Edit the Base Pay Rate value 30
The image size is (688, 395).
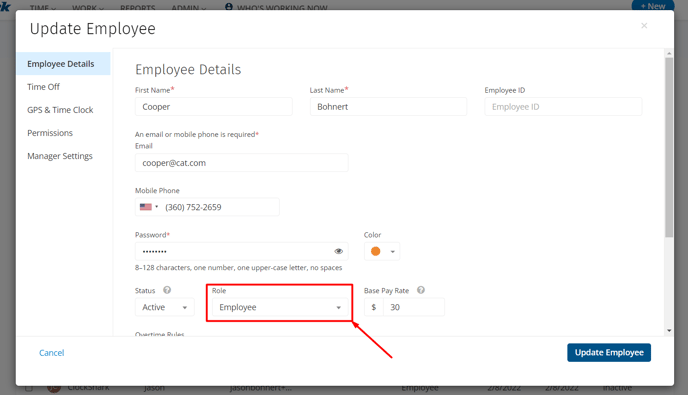tap(414, 307)
